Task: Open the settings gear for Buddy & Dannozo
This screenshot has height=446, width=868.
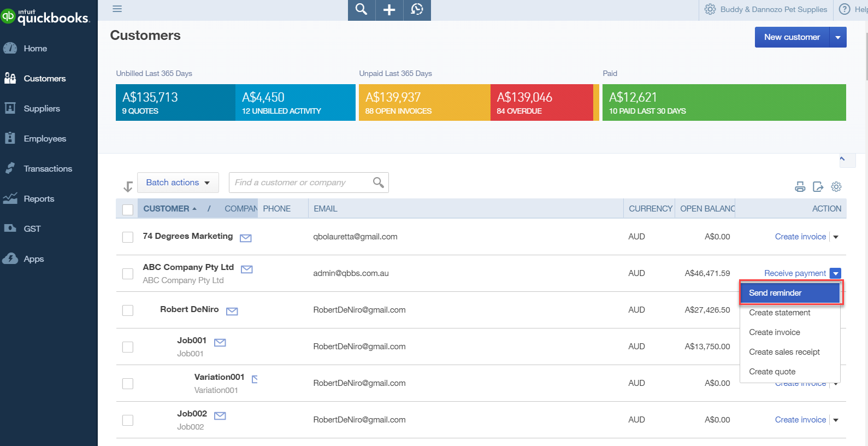Action: pos(710,9)
